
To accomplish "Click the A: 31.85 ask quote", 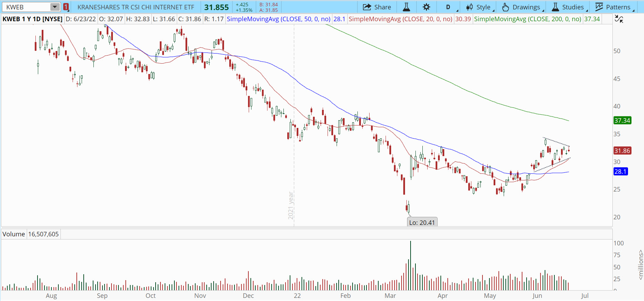I will (x=269, y=10).
